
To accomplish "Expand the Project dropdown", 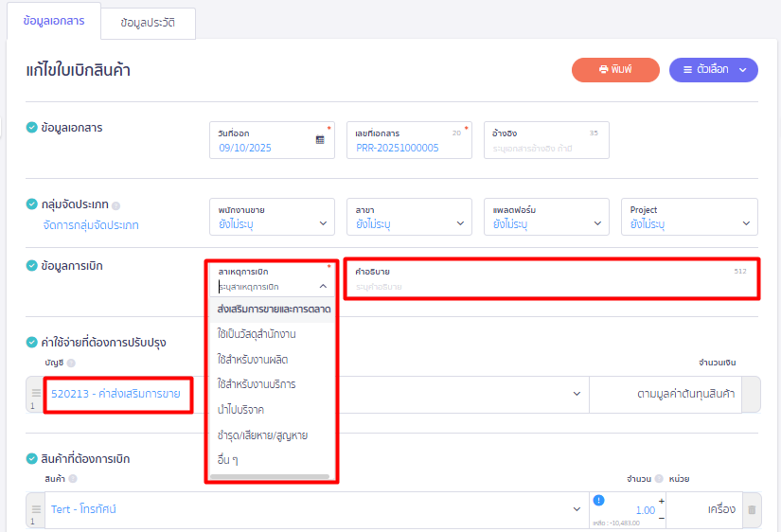I will tap(691, 217).
